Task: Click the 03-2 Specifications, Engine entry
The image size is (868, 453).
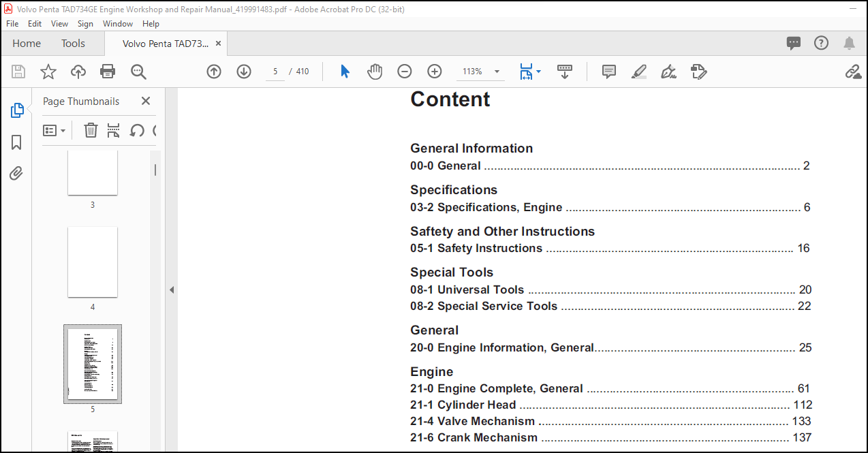Action: (x=609, y=207)
